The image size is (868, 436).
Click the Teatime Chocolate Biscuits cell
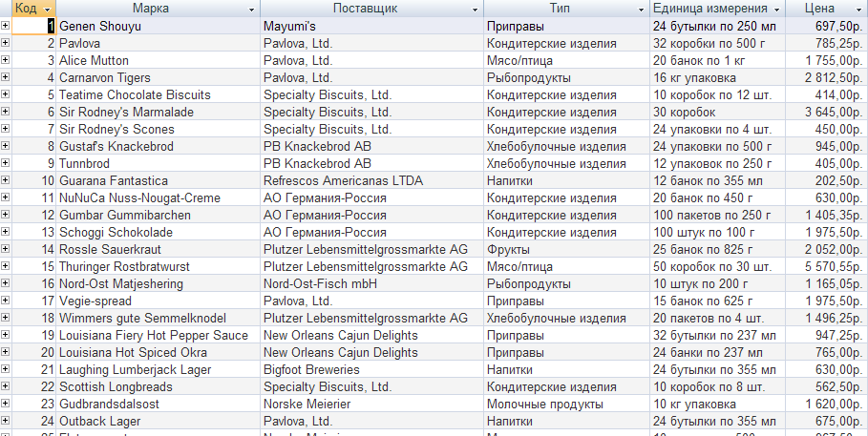[159, 94]
